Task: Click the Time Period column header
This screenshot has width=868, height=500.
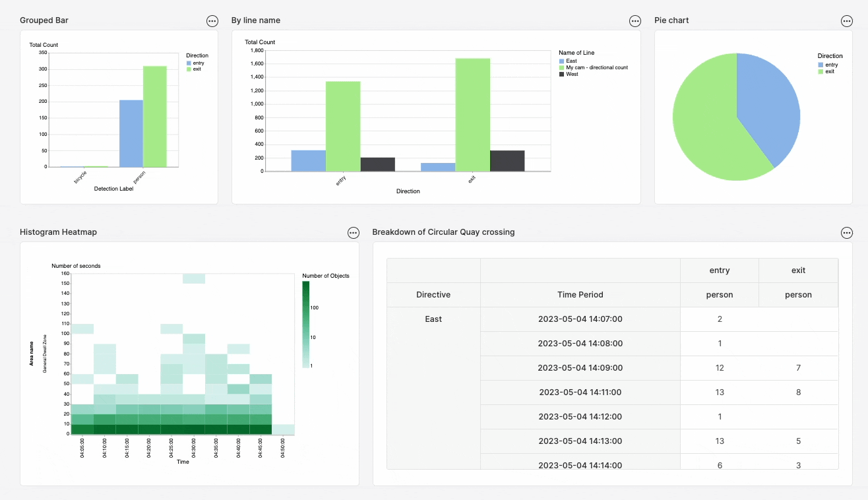Action: click(x=580, y=295)
